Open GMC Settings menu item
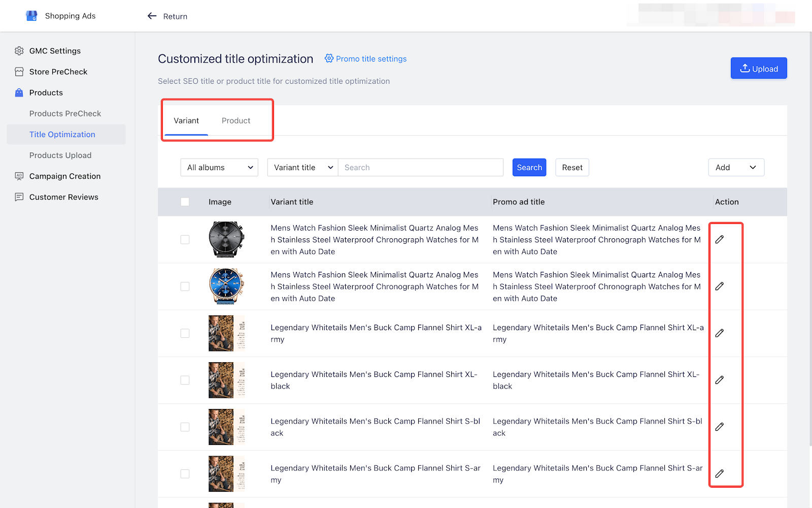Viewport: 812px width, 508px height. click(x=55, y=51)
